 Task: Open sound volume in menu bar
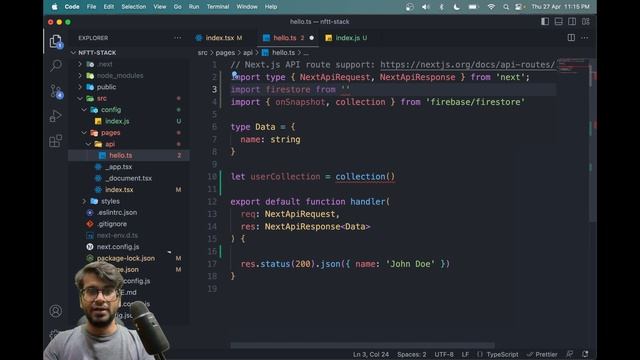pyautogui.click(x=426, y=7)
